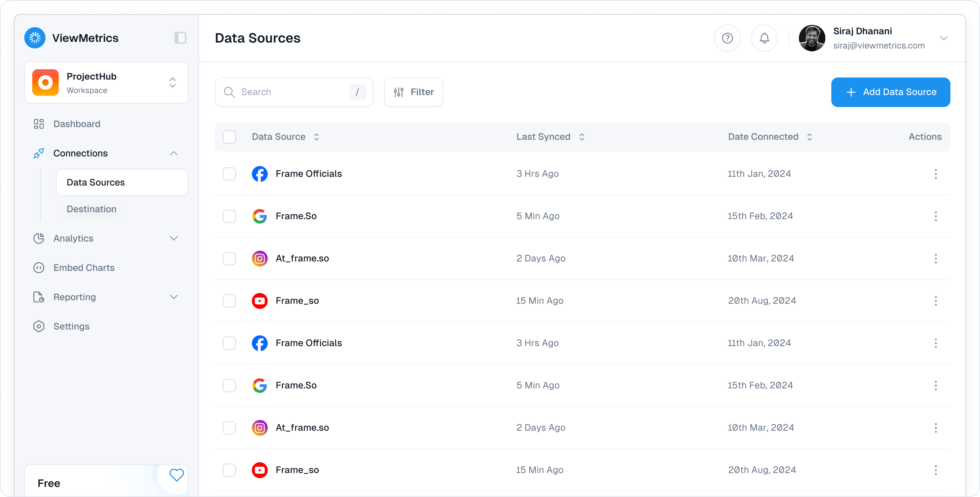The height and width of the screenshot is (497, 980).
Task: Open ProjectHub workspace switcher
Action: coord(106,83)
